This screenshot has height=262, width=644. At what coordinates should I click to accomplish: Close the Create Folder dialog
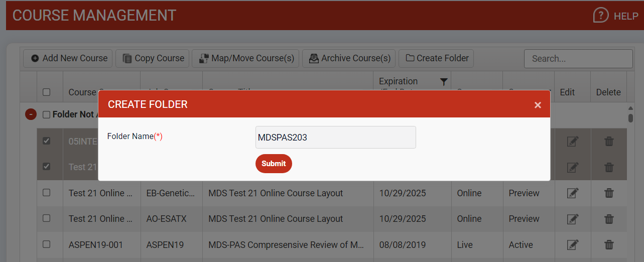click(538, 105)
